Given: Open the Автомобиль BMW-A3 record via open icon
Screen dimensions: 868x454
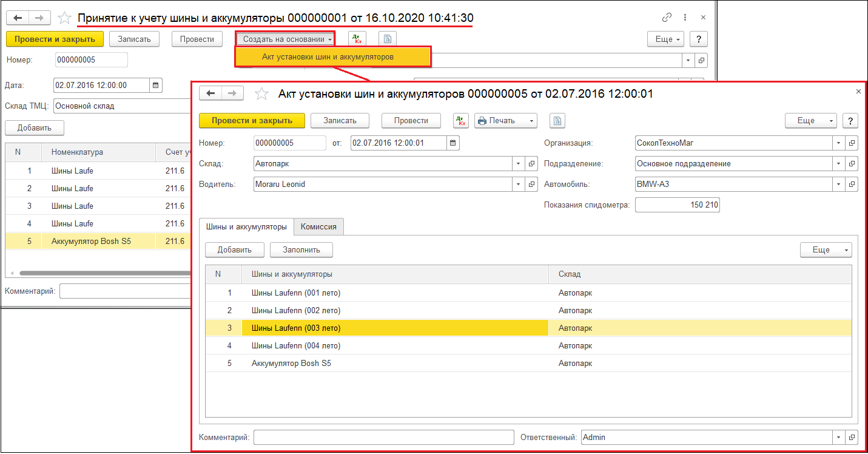Looking at the screenshot, I should (x=852, y=184).
